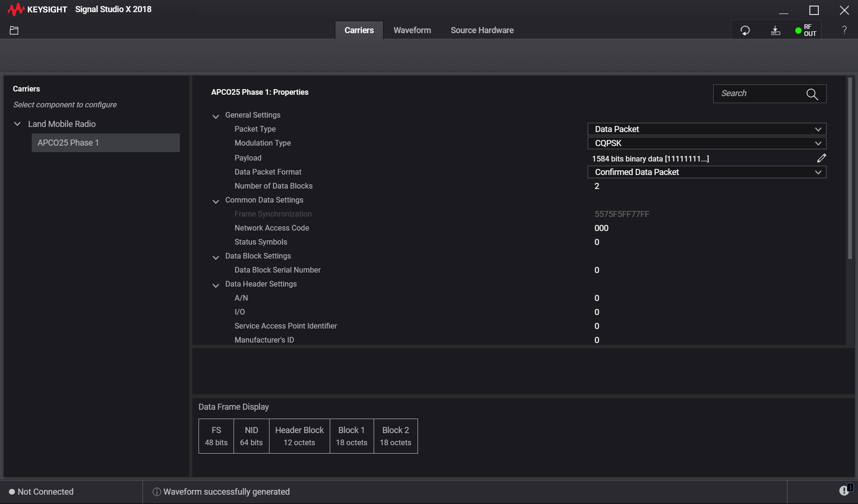Click the search magnifier icon

pos(812,94)
